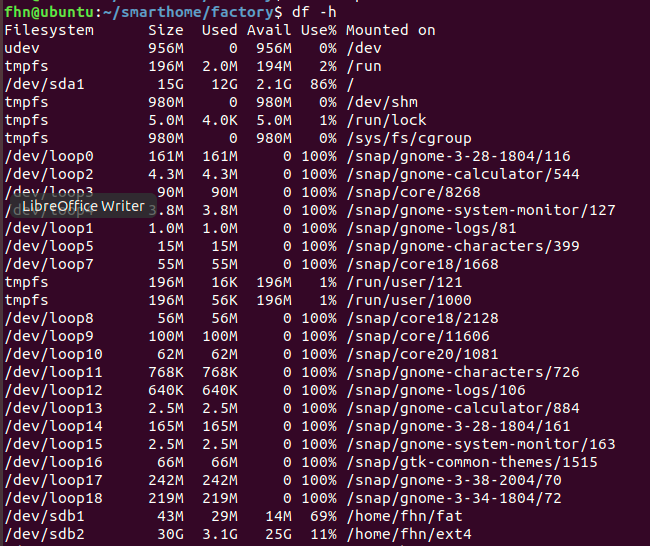The image size is (650, 546).
Task: Click the 'Filesystem' column header
Action: (x=49, y=30)
